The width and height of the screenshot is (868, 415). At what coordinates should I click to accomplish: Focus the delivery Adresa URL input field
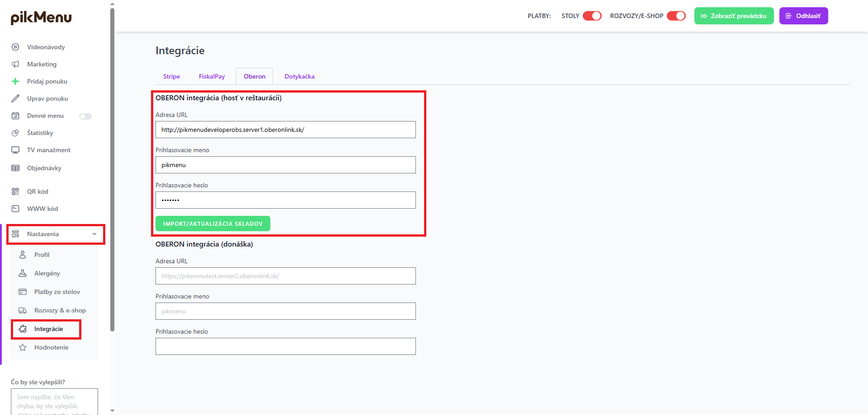(x=285, y=276)
